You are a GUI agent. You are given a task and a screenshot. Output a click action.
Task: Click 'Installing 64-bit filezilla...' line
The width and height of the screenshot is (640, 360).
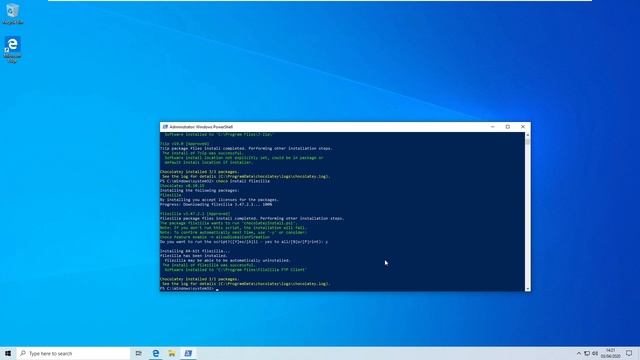tap(195, 251)
